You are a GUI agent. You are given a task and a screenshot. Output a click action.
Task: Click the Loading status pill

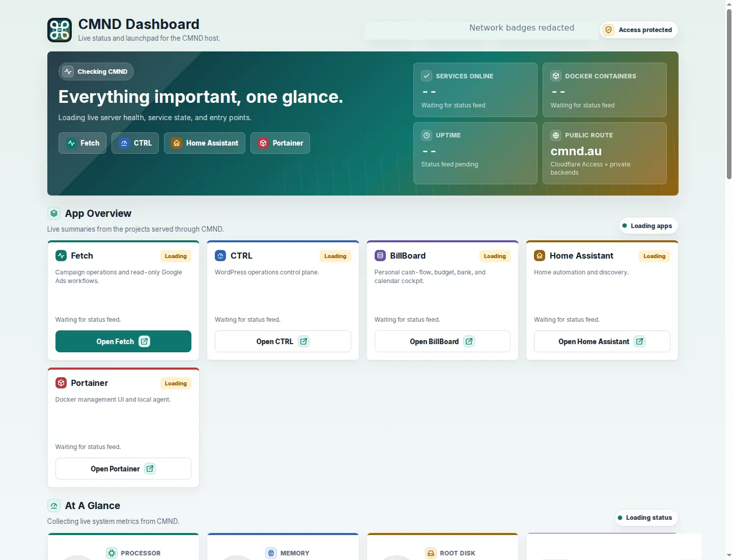(x=646, y=518)
